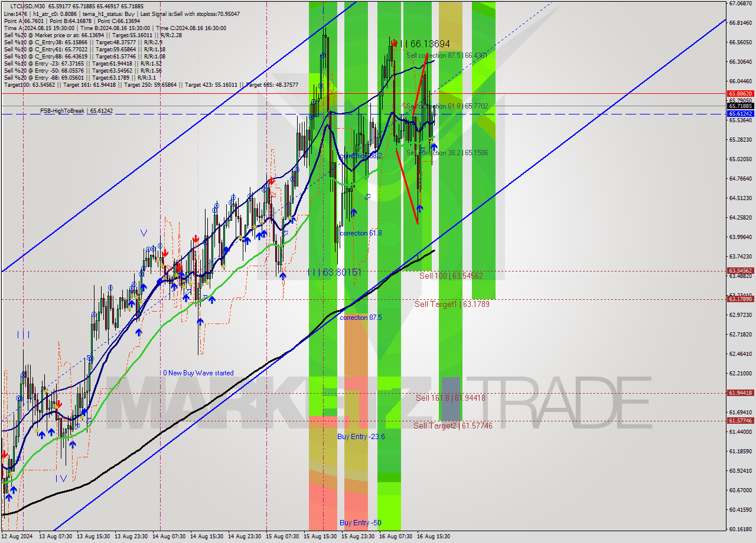
Task: Click the 61.18590 price axis value
Action: [741, 452]
